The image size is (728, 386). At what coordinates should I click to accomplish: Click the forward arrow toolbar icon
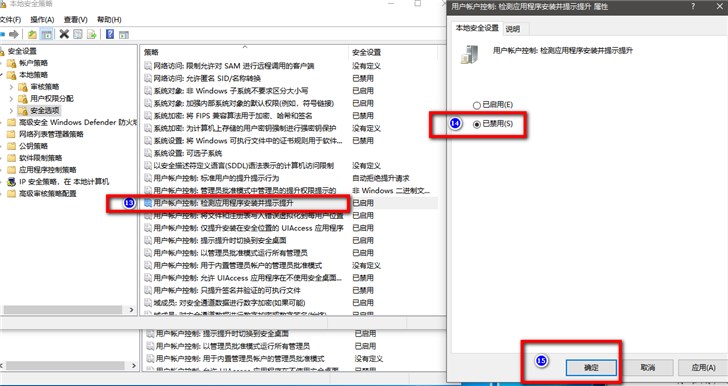point(14,34)
